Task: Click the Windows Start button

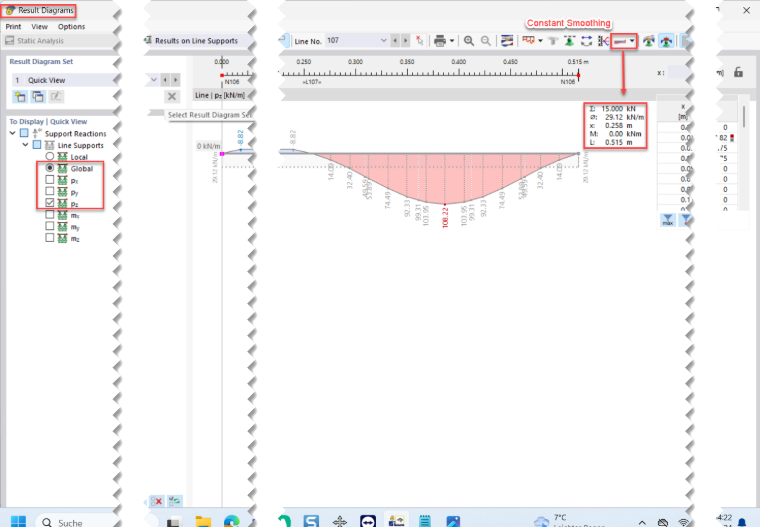Action: (x=18, y=522)
